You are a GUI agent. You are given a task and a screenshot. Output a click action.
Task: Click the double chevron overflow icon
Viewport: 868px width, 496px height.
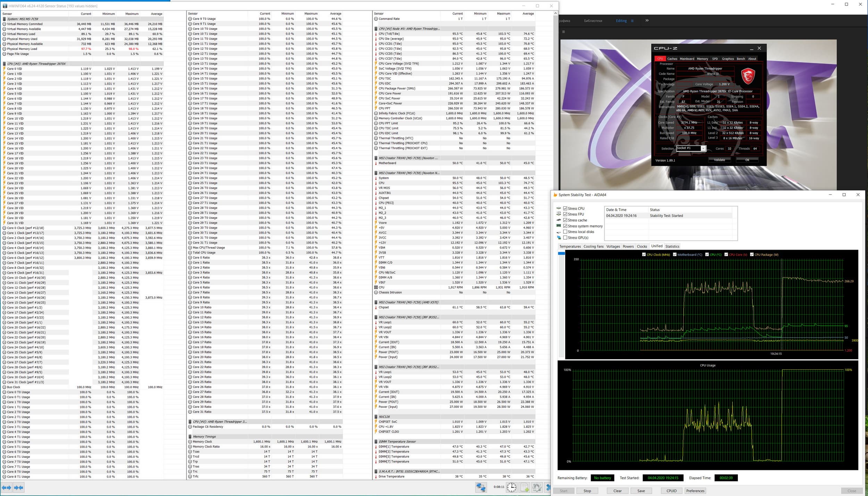(647, 20)
